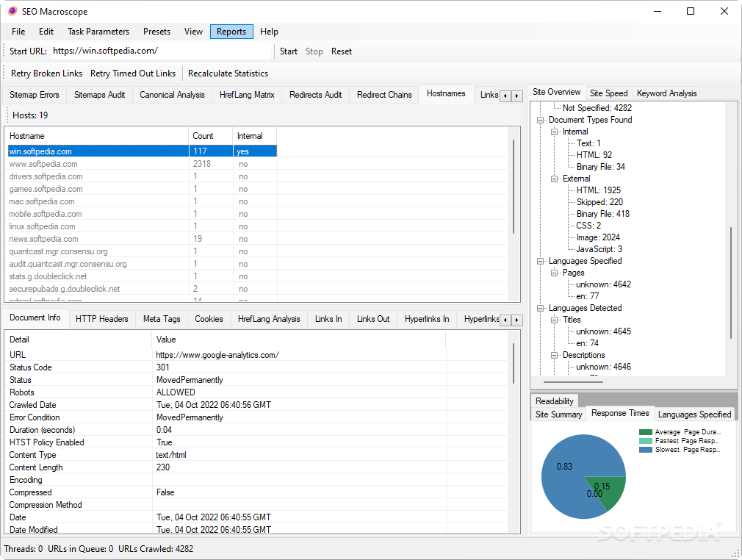Sort hosts by Hostname column header
Image resolution: width=742 pixels, height=560 pixels.
98,136
